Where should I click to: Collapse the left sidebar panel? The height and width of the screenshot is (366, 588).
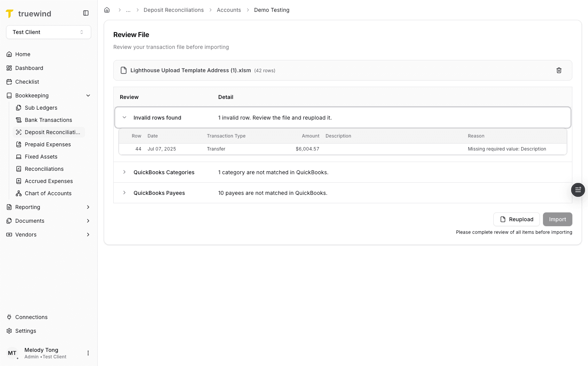point(85,13)
